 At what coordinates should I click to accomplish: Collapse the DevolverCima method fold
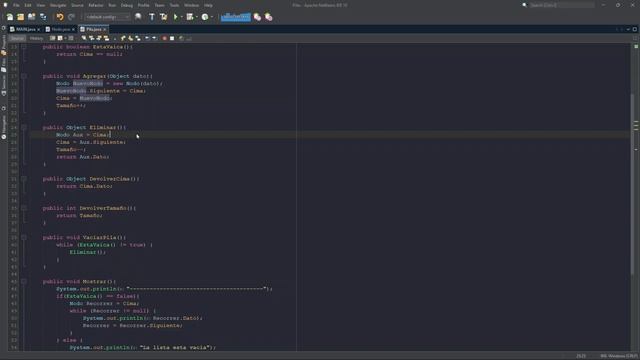coord(24,179)
